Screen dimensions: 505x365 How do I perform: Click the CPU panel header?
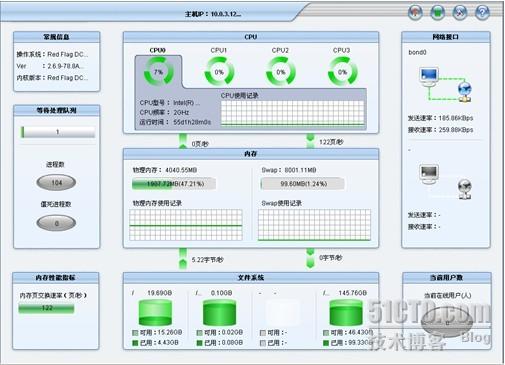click(251, 37)
